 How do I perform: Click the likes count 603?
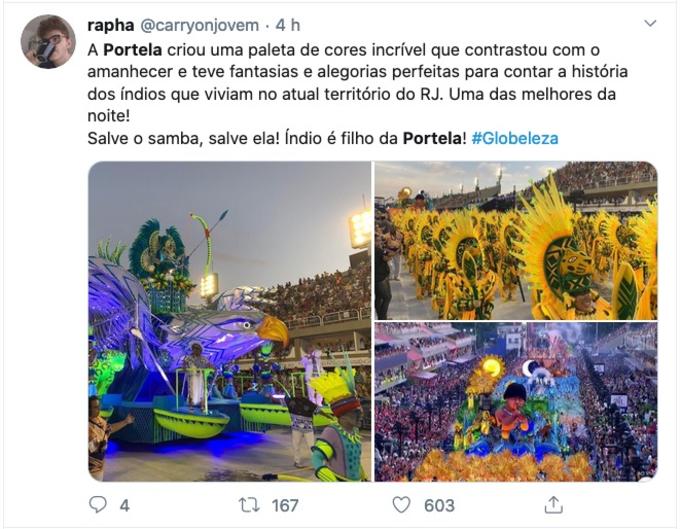(439, 506)
